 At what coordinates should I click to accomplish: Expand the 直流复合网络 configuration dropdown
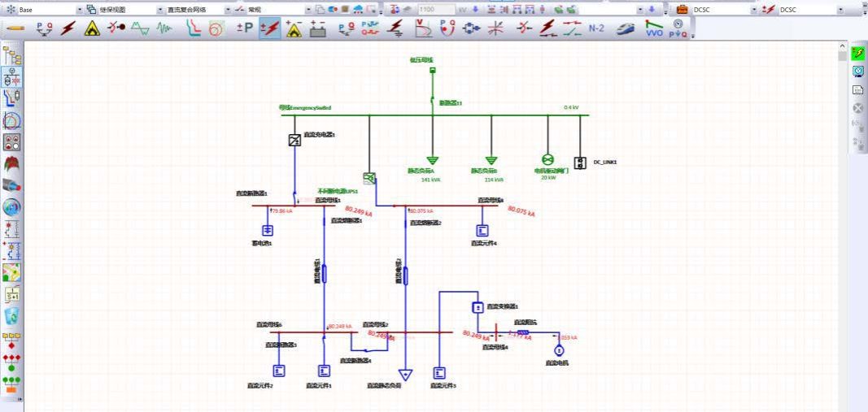pos(228,10)
